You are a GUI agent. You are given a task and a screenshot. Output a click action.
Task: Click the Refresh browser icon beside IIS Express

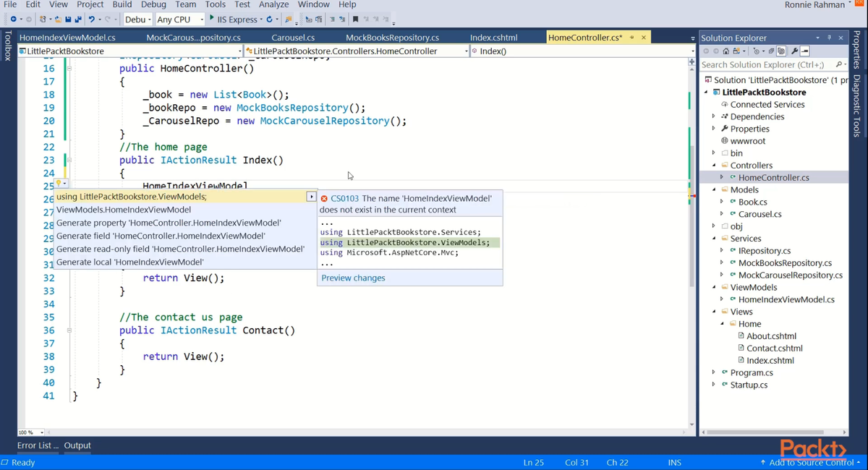[269, 19]
